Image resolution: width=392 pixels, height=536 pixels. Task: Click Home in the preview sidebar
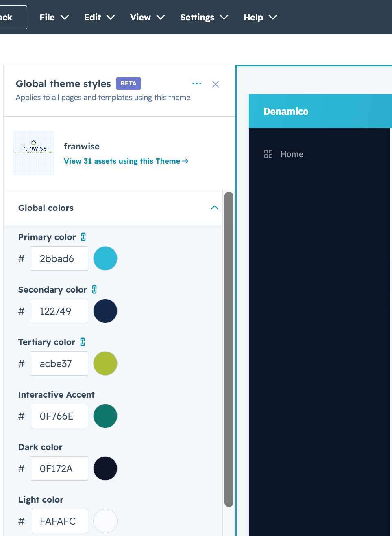(x=292, y=154)
